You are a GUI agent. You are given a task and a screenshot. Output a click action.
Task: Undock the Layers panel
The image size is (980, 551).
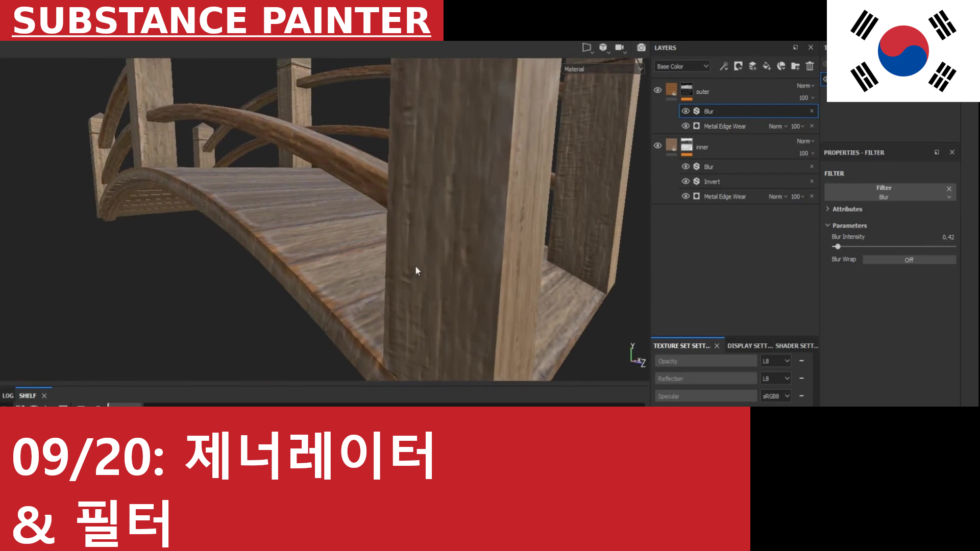[x=795, y=47]
